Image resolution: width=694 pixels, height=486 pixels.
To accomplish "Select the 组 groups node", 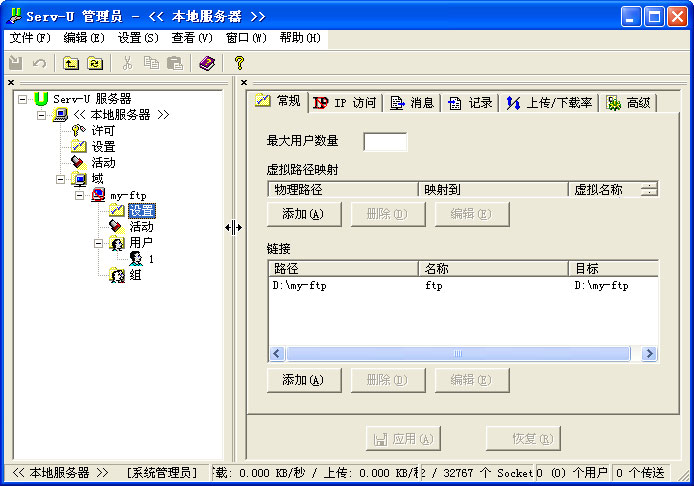I will [135, 275].
